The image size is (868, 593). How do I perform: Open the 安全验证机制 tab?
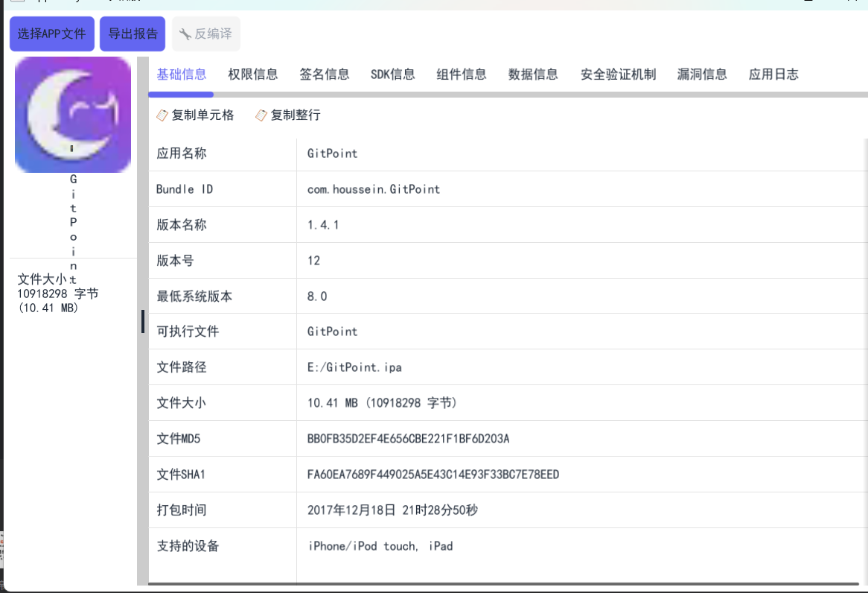point(618,74)
